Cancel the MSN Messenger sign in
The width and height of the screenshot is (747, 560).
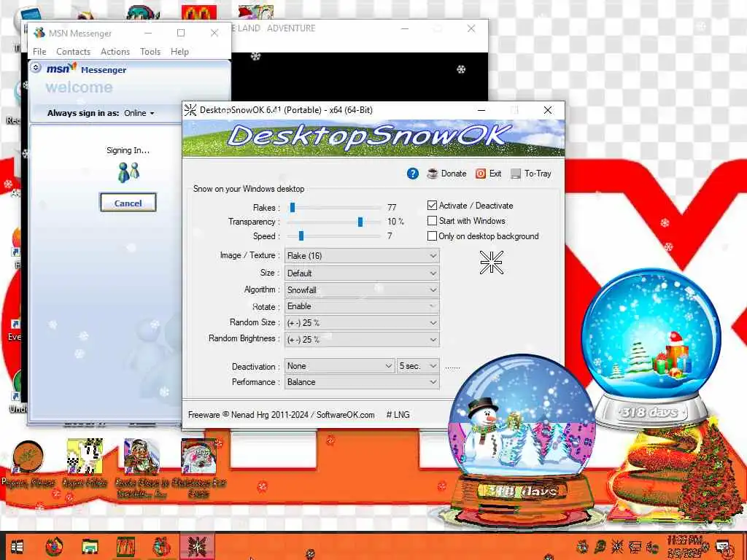click(x=128, y=203)
